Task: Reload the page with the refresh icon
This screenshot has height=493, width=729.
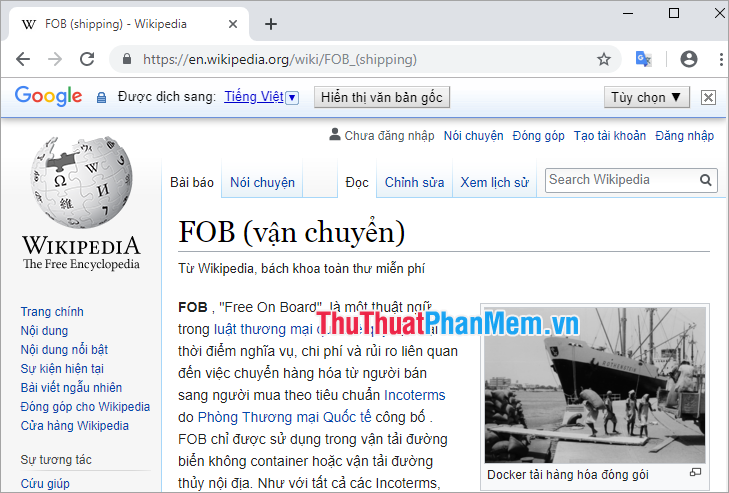Action: 87,59
